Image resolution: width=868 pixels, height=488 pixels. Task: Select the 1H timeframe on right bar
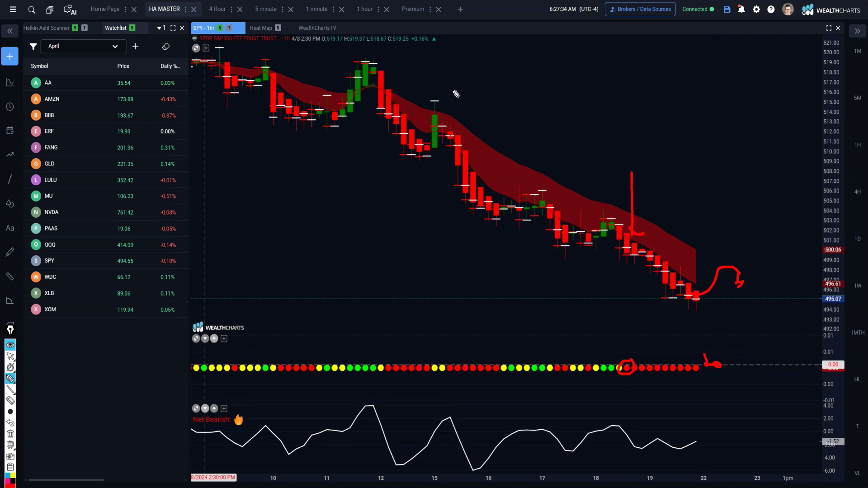pos(858,145)
